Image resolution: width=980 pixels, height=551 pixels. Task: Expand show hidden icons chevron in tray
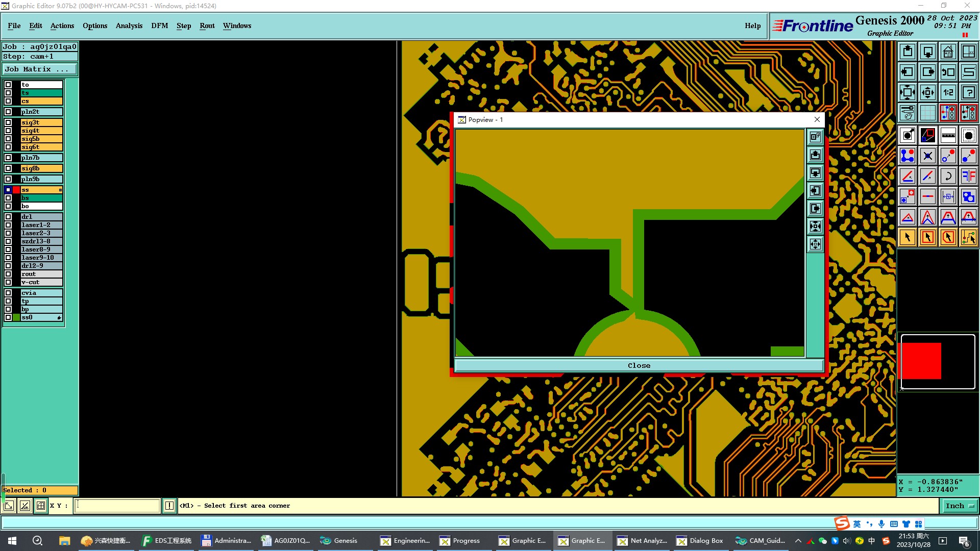click(798, 541)
